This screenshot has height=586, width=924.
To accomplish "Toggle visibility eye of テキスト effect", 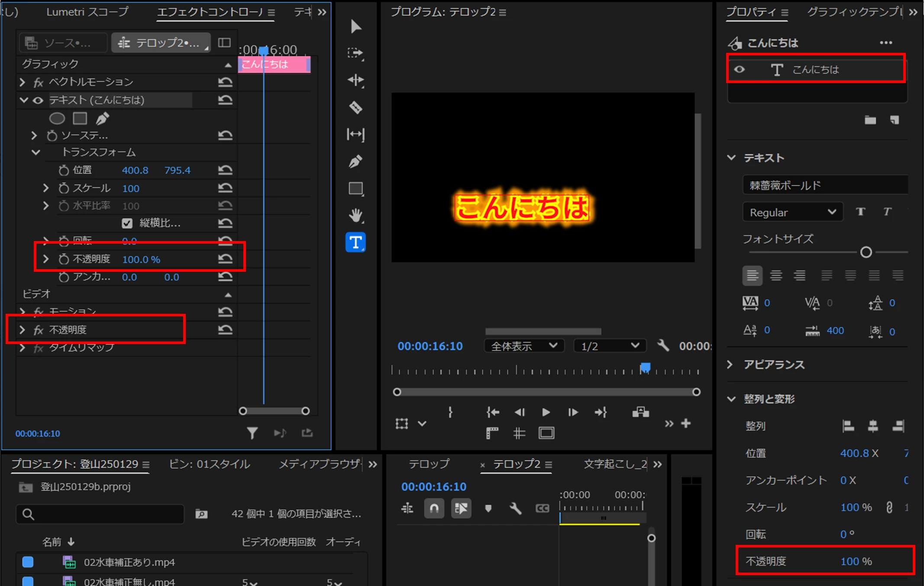I will click(x=38, y=100).
